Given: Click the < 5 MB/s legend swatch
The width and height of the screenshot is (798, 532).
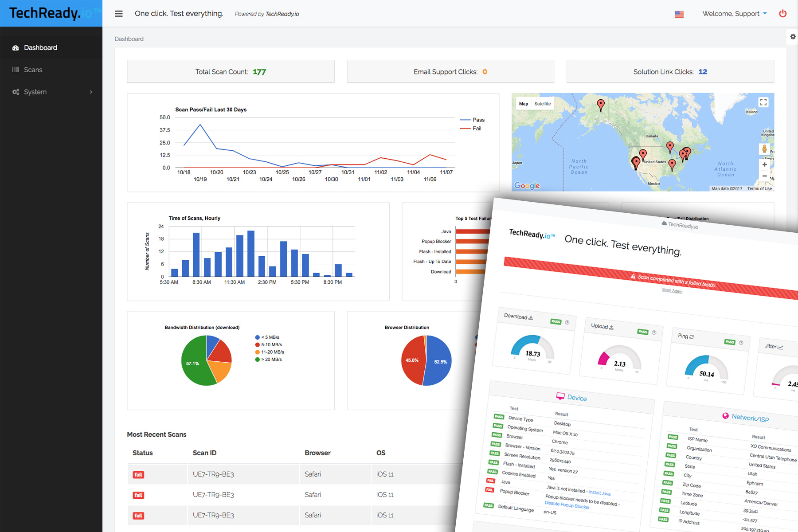Looking at the screenshot, I should point(258,337).
